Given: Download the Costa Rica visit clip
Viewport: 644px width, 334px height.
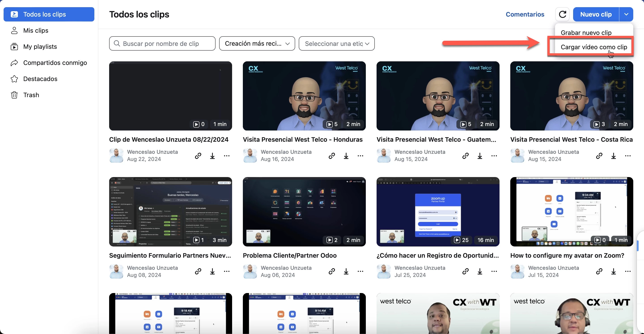Looking at the screenshot, I should 614,156.
